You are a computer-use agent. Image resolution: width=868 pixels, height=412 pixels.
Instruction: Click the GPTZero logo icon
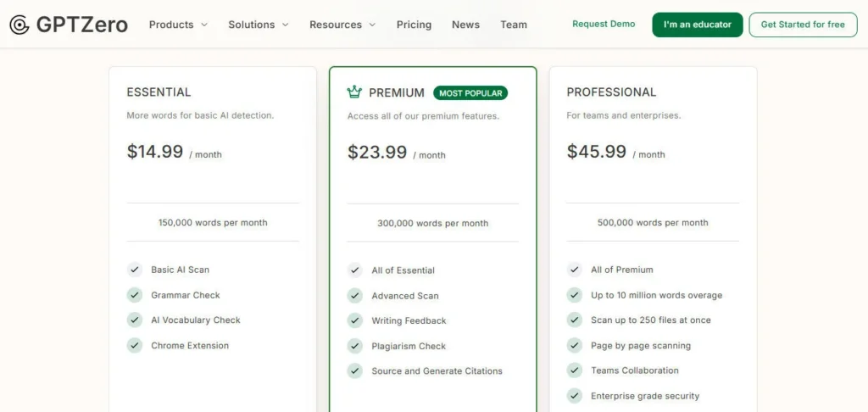pos(19,25)
